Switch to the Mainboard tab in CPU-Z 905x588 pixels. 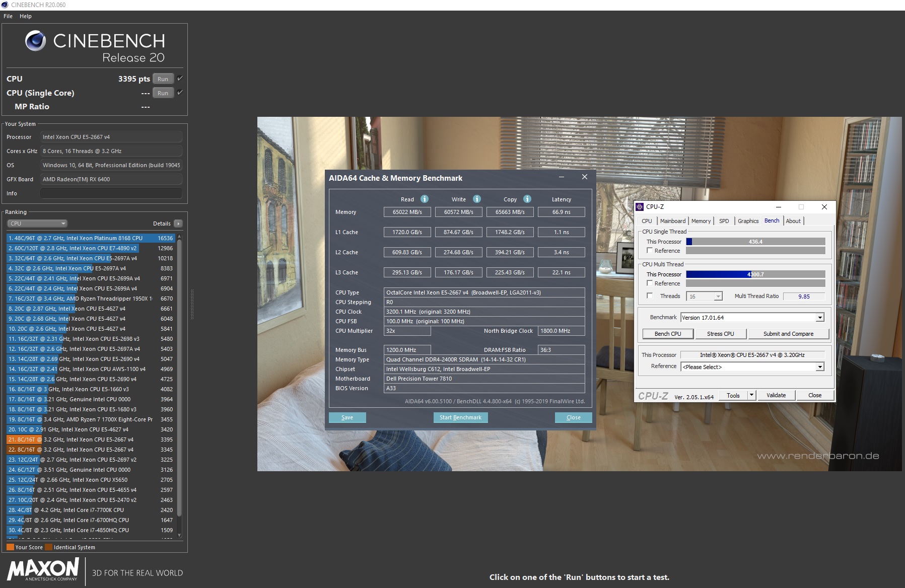click(673, 221)
